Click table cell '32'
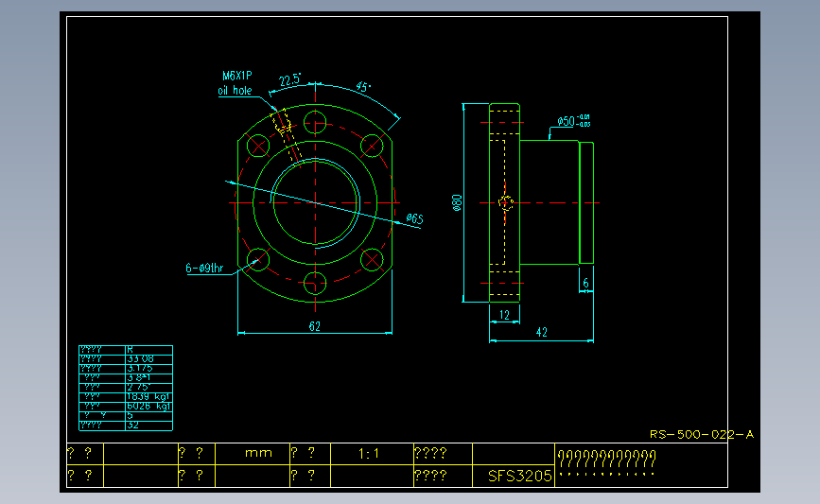The height and width of the screenshot is (504, 820). (x=149, y=426)
